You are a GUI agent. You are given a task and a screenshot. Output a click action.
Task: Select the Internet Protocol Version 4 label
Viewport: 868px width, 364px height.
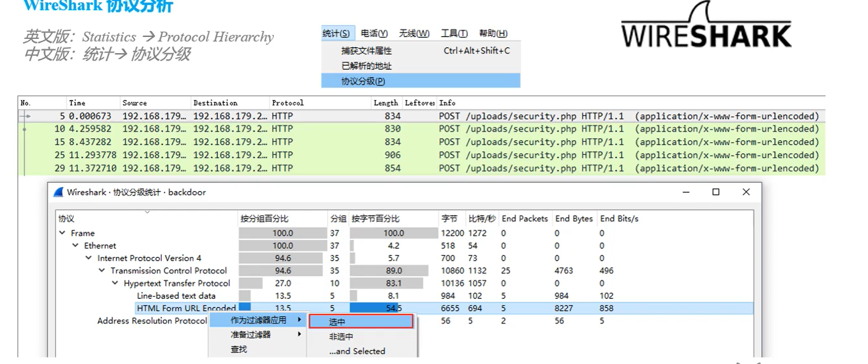[x=149, y=258]
